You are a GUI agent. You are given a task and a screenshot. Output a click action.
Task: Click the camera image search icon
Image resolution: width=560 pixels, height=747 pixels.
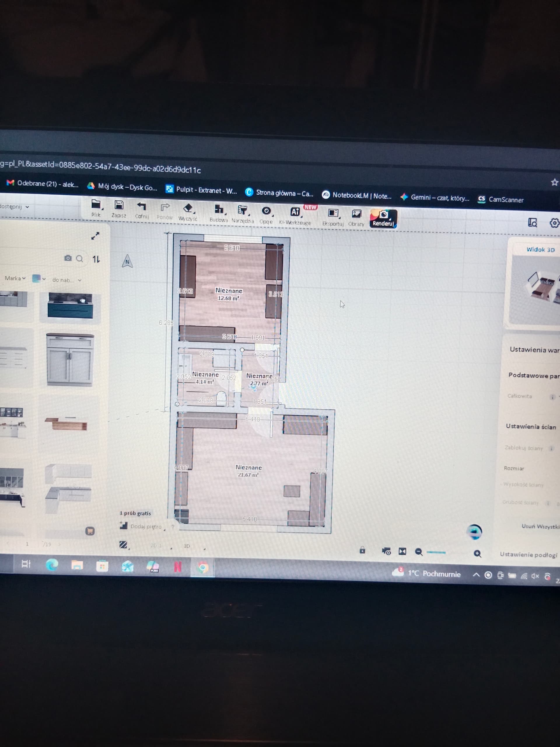point(68,258)
